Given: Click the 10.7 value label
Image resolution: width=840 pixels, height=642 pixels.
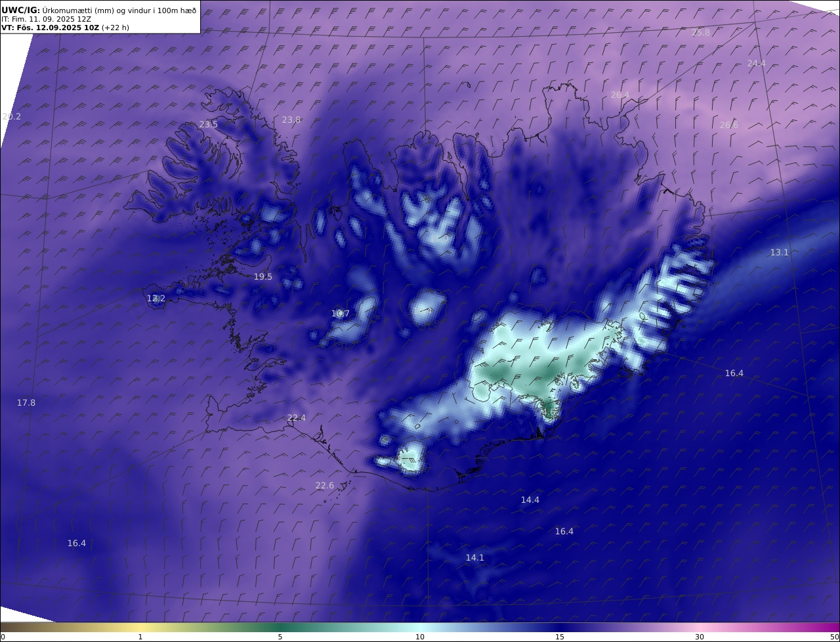Looking at the screenshot, I should [341, 313].
